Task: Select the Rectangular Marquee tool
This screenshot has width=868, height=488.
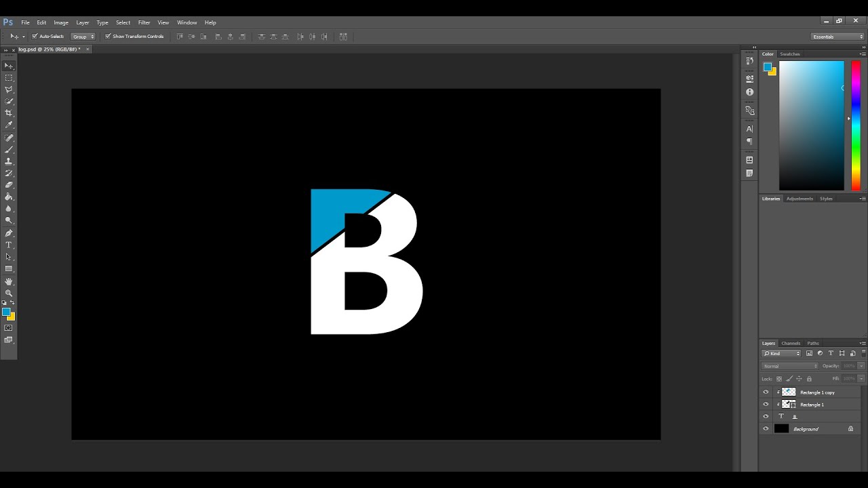Action: coord(9,78)
